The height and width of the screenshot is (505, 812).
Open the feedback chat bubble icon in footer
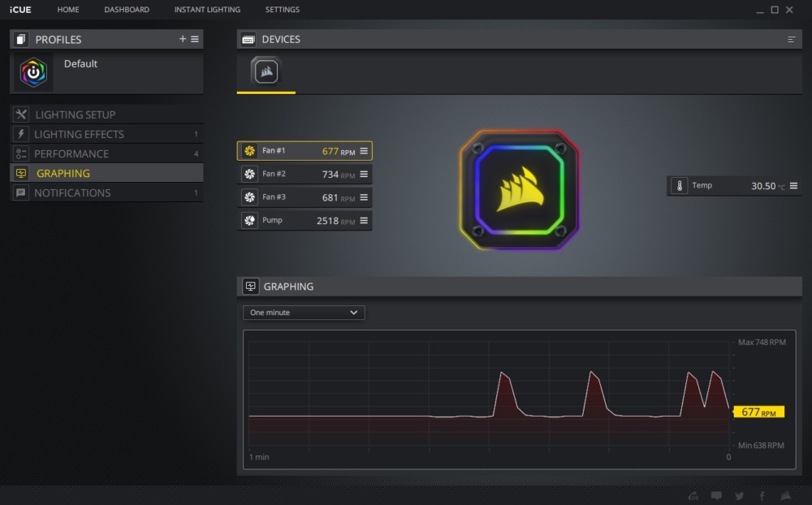pyautogui.click(x=716, y=496)
